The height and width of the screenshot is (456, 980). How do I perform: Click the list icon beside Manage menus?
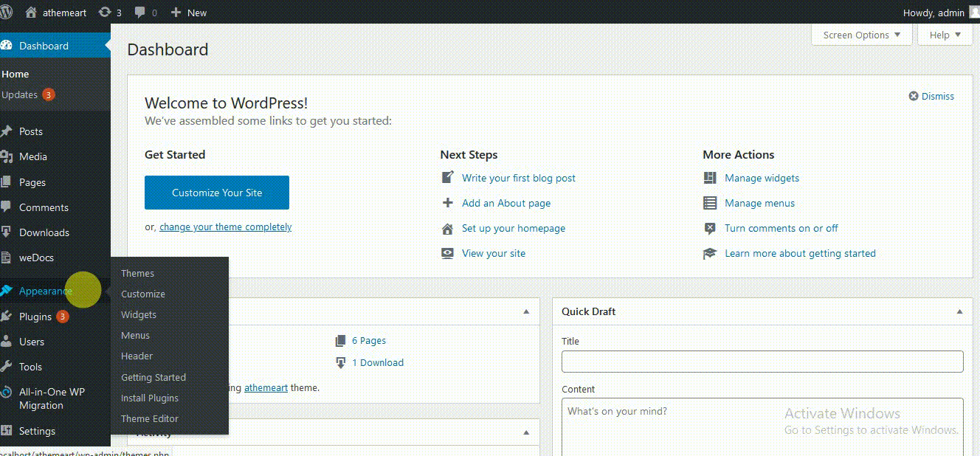pos(710,203)
